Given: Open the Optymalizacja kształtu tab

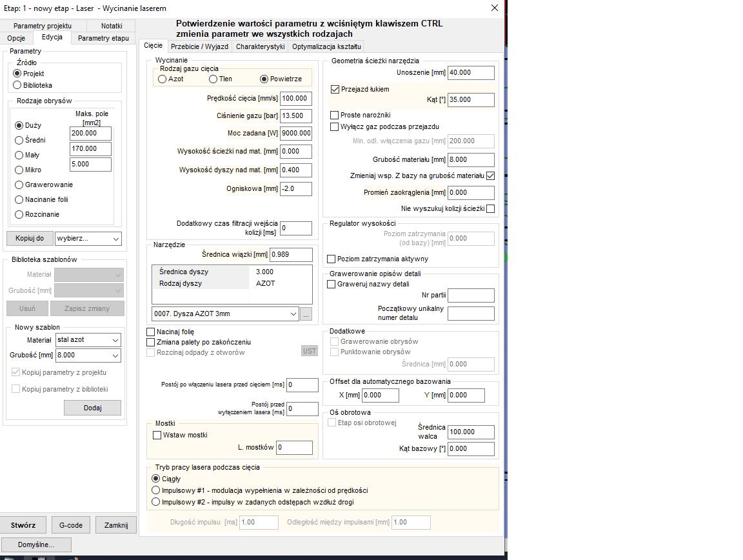Looking at the screenshot, I should click(326, 46).
